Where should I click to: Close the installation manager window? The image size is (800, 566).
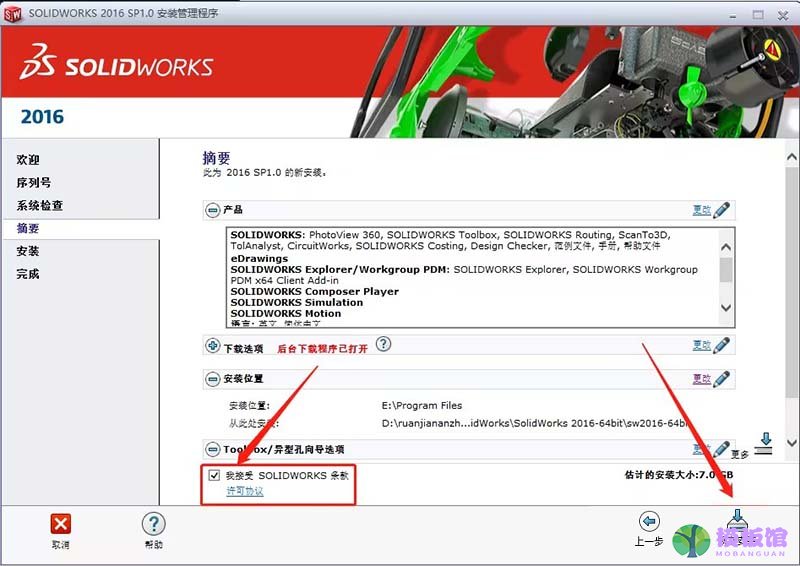click(x=783, y=16)
